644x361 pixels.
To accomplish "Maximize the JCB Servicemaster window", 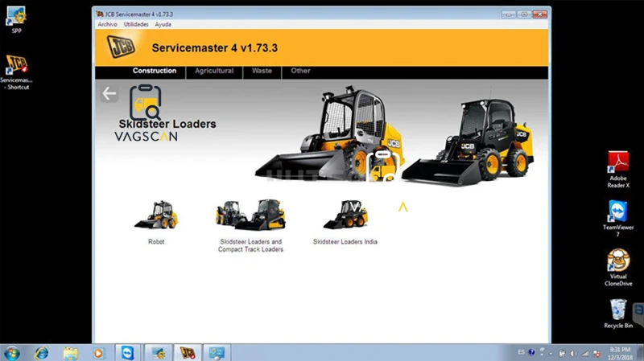I will (524, 14).
